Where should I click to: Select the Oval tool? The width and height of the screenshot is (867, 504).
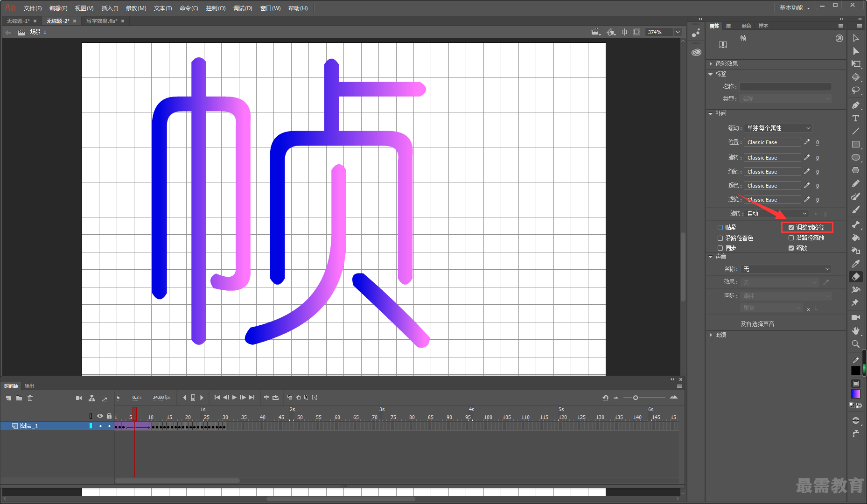click(x=856, y=157)
